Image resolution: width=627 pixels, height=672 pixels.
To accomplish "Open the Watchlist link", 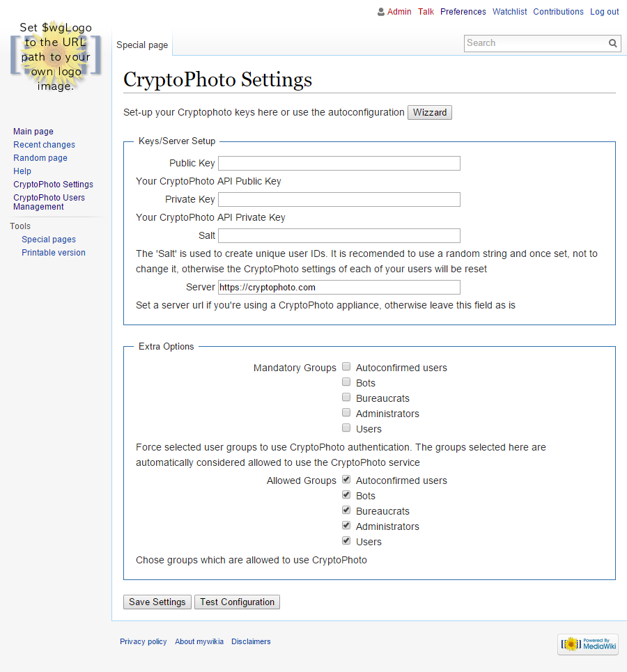I will click(x=509, y=12).
